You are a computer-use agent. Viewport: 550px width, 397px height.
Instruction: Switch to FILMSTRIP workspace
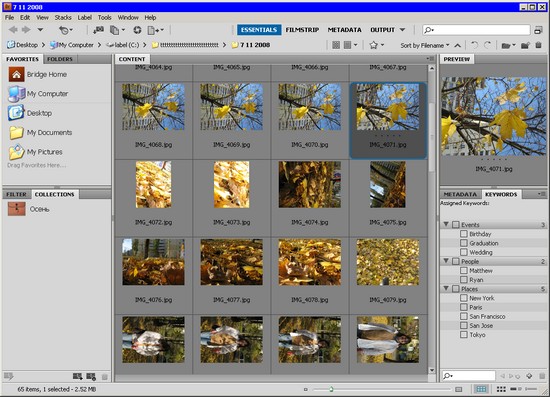coord(302,30)
